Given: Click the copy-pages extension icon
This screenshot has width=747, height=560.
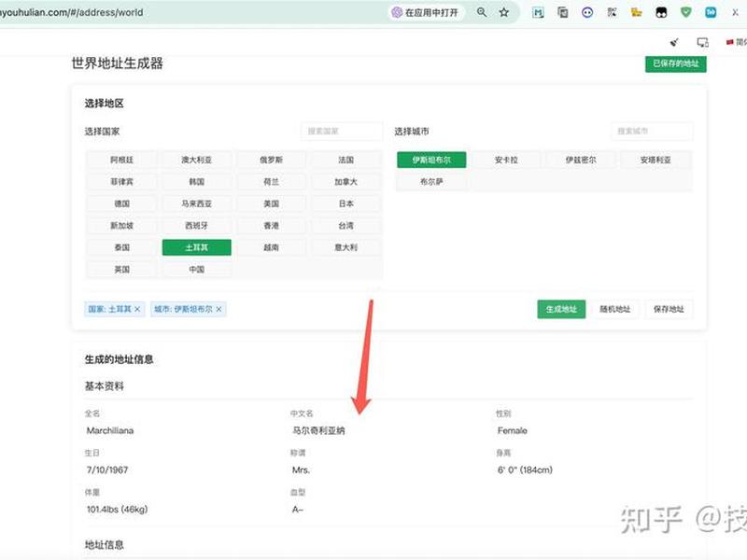Looking at the screenshot, I should [x=563, y=12].
